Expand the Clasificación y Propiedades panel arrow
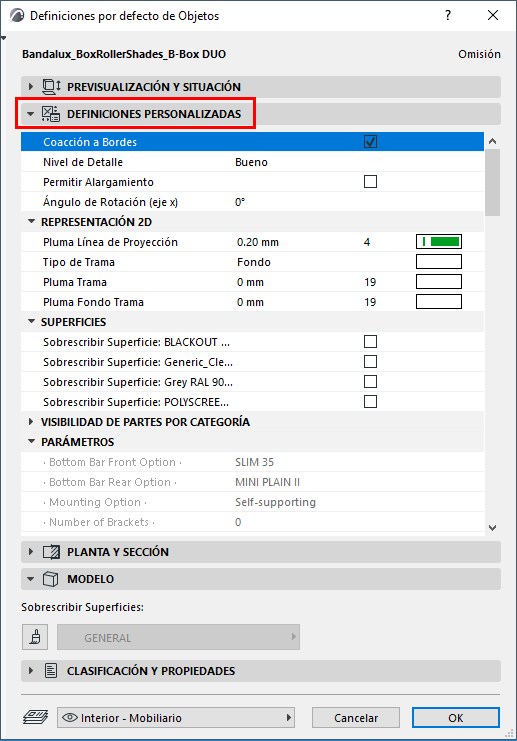517x741 pixels. point(31,671)
